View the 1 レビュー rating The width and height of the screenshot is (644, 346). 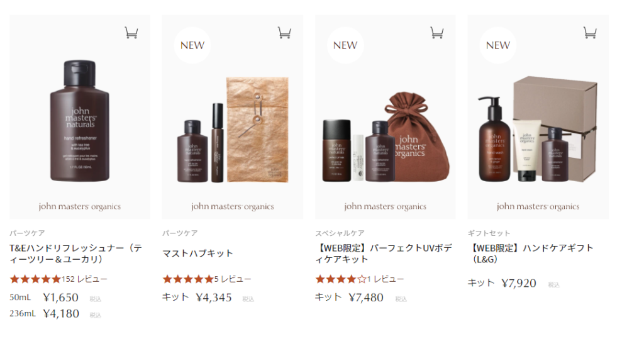point(359,279)
